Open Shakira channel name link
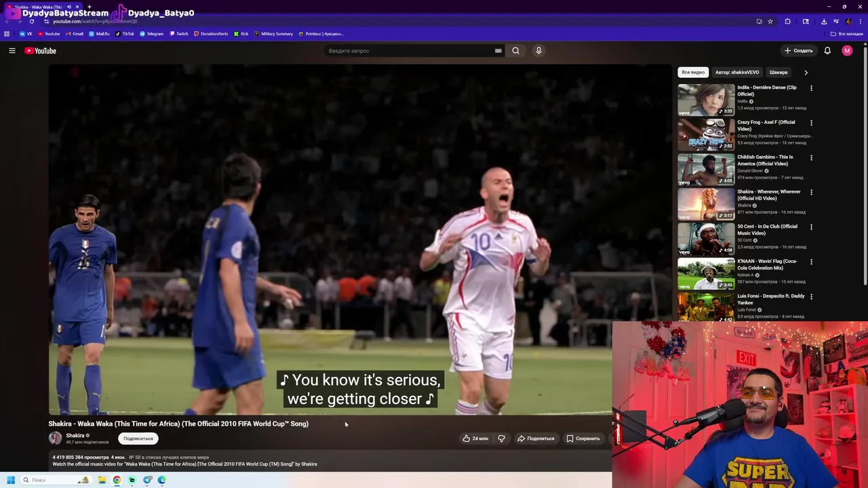Viewport: 868px width, 488px height. [x=75, y=436]
